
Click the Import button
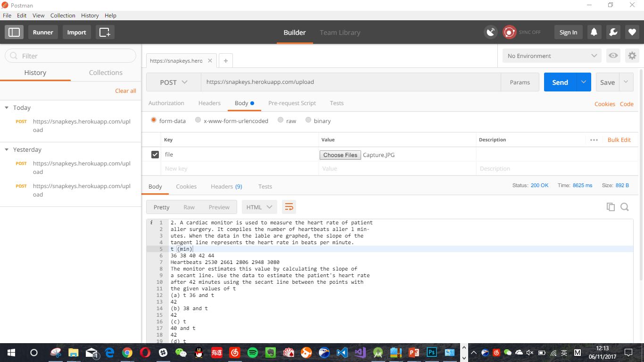[76, 32]
